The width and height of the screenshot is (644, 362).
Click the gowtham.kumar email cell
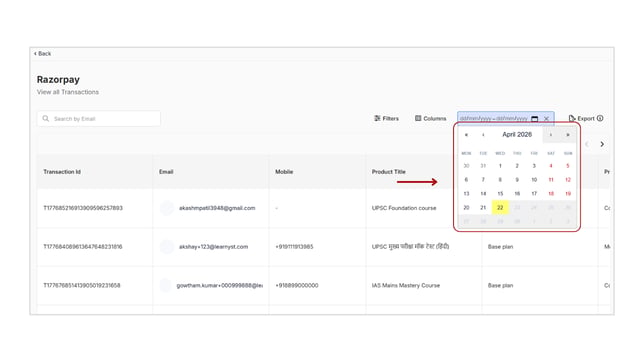click(x=219, y=285)
